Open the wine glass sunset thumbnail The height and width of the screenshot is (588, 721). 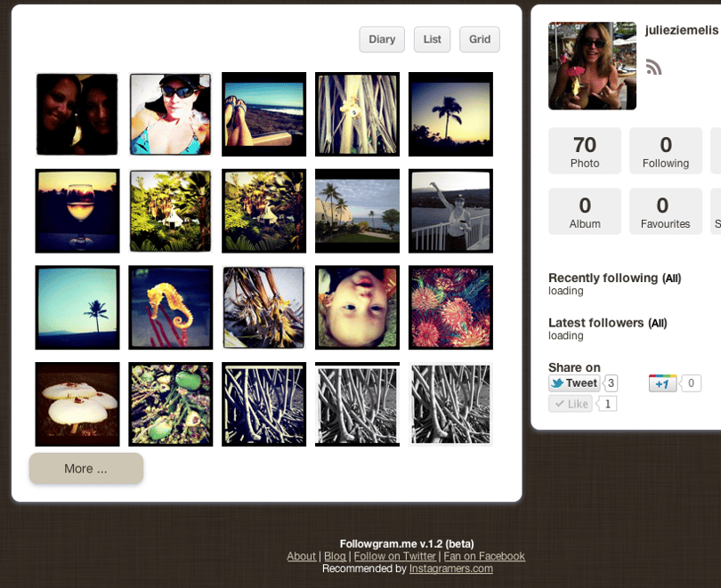coord(77,211)
